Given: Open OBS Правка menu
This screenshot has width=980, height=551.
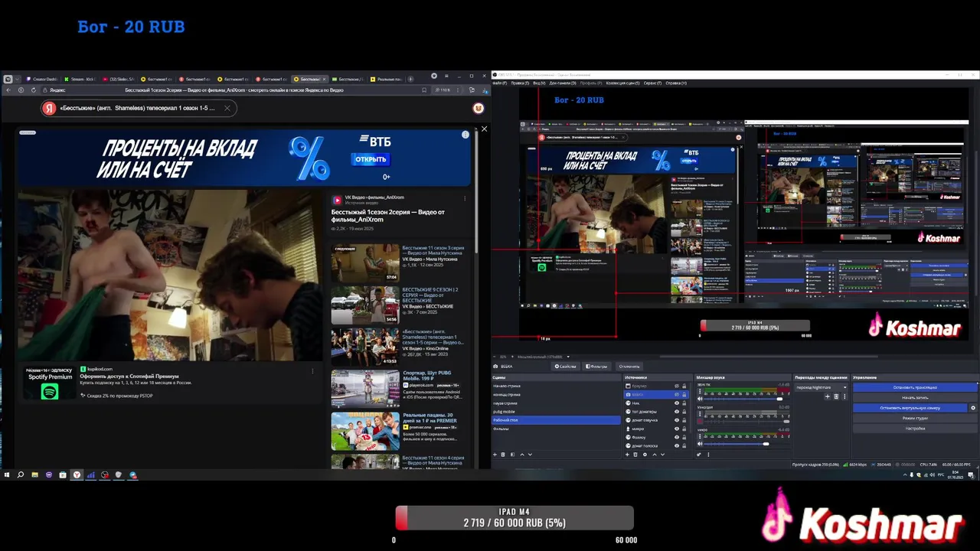Looking at the screenshot, I should pyautogui.click(x=519, y=83).
